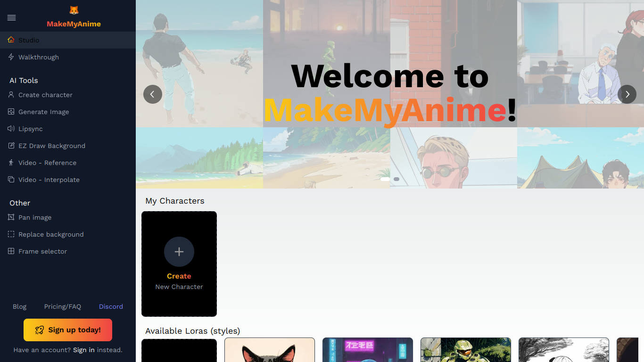
Task: Click the Welcome to MakeMyAnime! banner text
Action: click(x=390, y=93)
